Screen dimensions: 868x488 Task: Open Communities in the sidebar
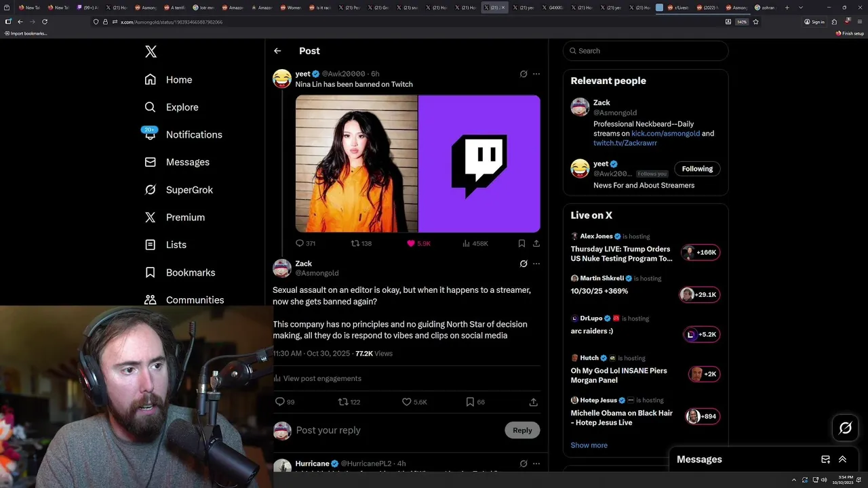pyautogui.click(x=184, y=300)
